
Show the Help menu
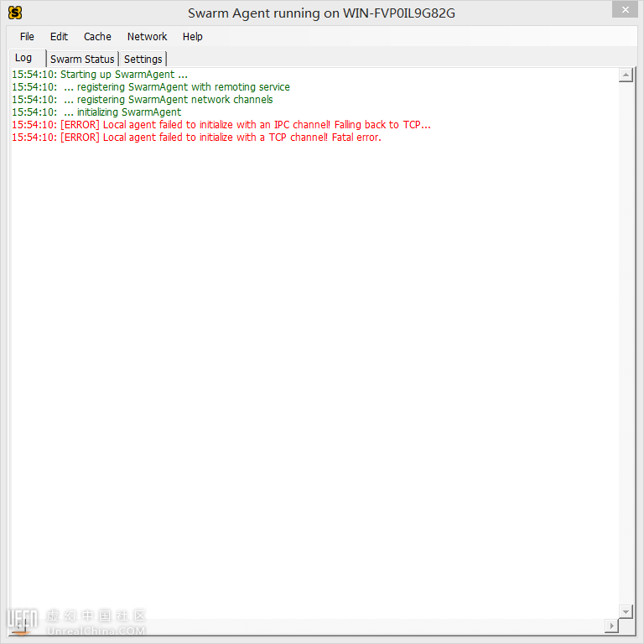point(193,37)
